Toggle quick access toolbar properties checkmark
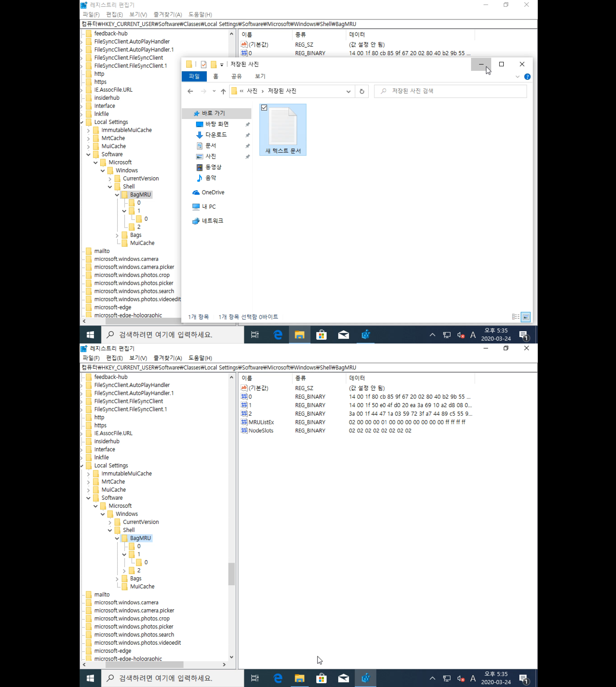The height and width of the screenshot is (687, 616). coord(204,64)
